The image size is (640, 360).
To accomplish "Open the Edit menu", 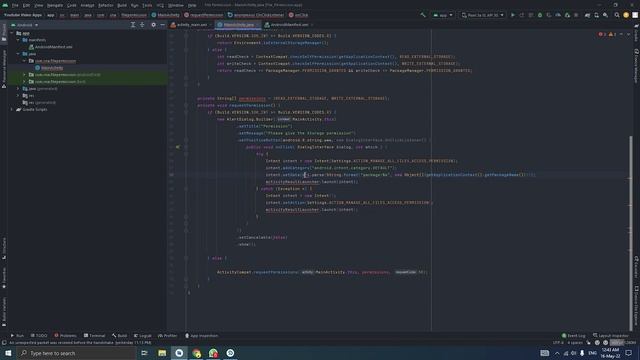I will pyautogui.click(x=26, y=5).
